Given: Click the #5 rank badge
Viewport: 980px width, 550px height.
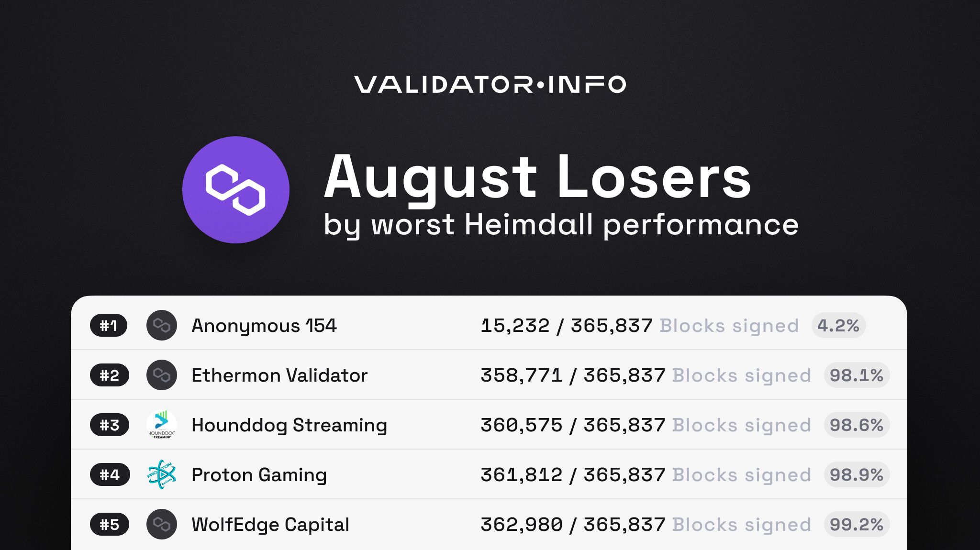Looking at the screenshot, I should 110,525.
